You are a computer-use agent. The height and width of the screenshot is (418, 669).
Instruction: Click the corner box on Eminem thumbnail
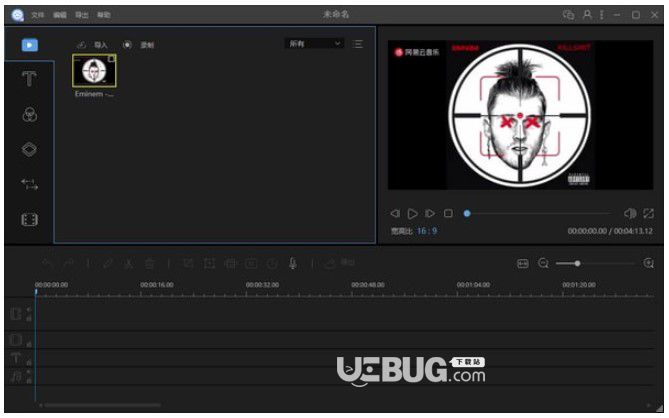point(112,59)
